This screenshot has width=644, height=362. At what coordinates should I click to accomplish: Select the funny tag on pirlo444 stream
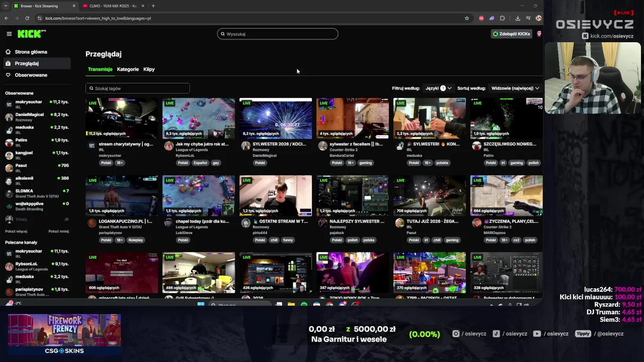tap(288, 240)
